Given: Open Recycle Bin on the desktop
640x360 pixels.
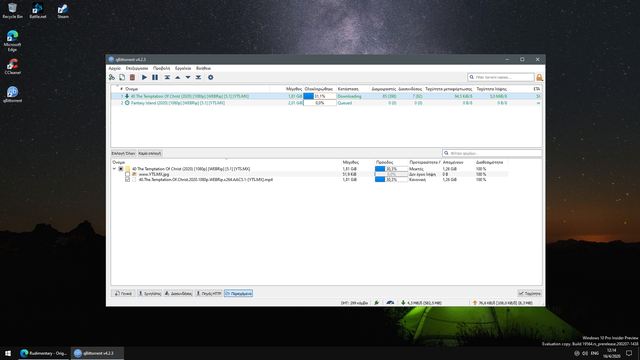Looking at the screenshot, I should 13,11.
